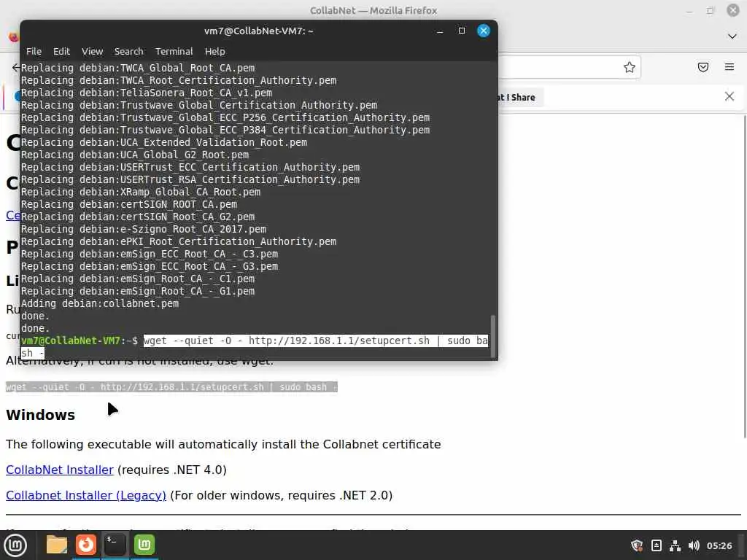Switch to Firefox from the taskbar
This screenshot has height=560, width=747.
click(86, 545)
